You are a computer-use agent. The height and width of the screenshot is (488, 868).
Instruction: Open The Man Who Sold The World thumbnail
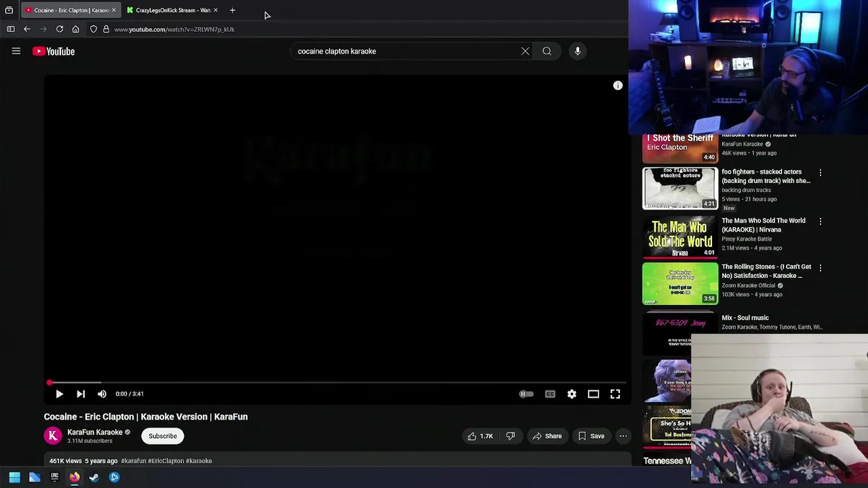tap(680, 237)
